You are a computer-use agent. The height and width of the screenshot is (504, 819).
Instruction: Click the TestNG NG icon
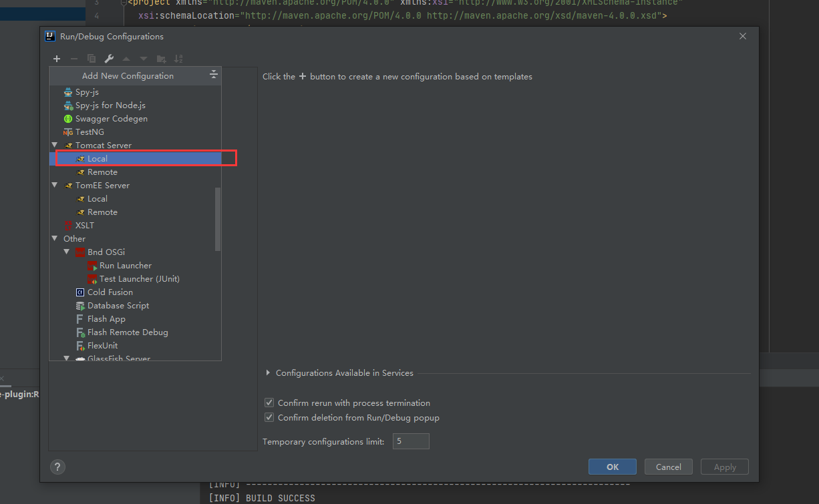(x=68, y=132)
